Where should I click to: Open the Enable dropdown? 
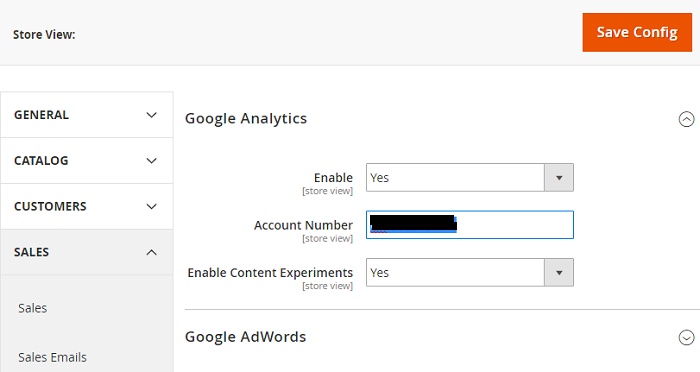[470, 178]
